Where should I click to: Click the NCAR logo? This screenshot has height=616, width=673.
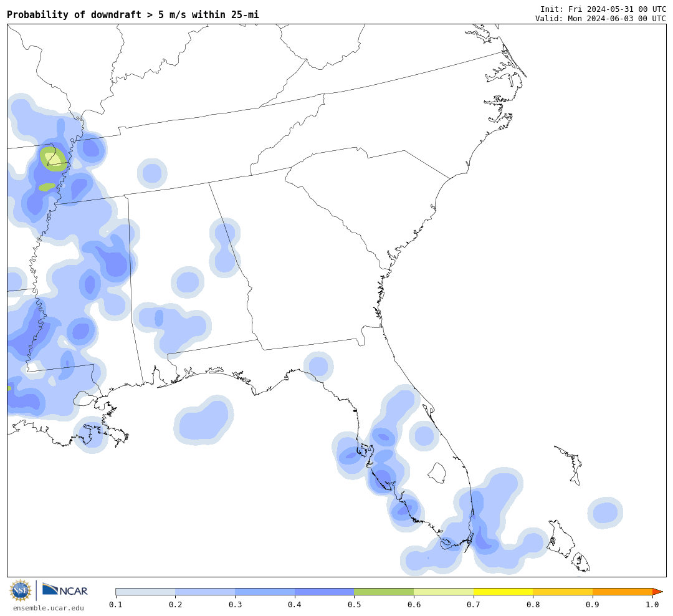point(65,590)
